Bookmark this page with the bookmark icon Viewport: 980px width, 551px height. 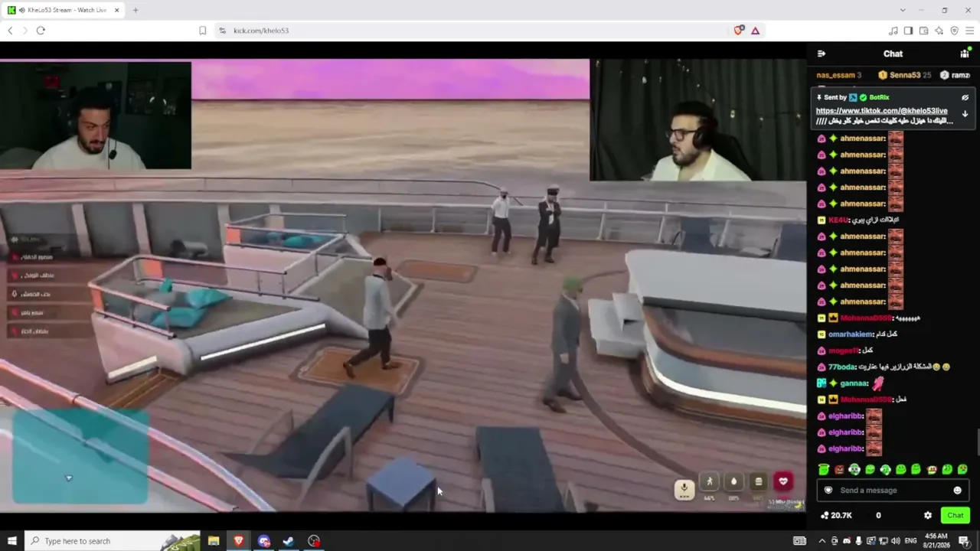coord(203,31)
